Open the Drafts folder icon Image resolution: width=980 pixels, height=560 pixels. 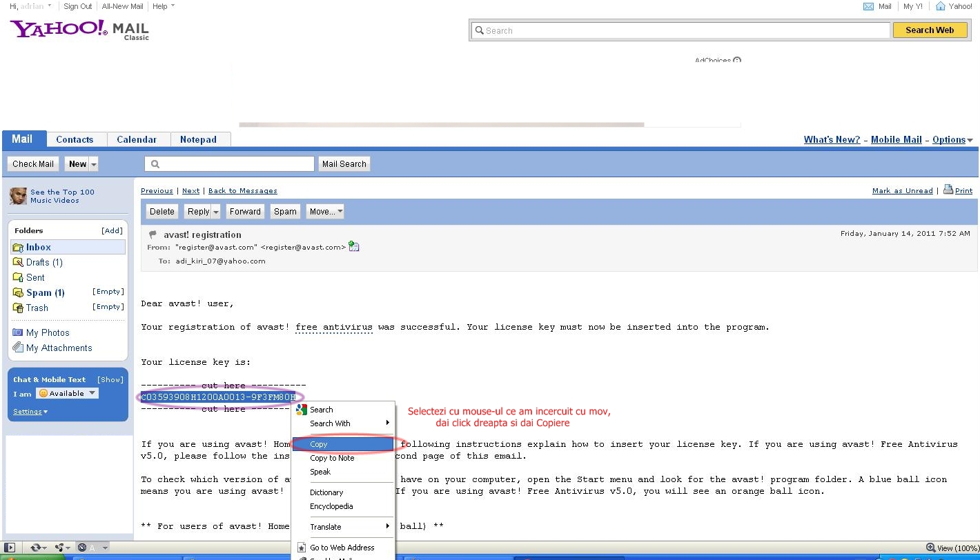pos(18,262)
